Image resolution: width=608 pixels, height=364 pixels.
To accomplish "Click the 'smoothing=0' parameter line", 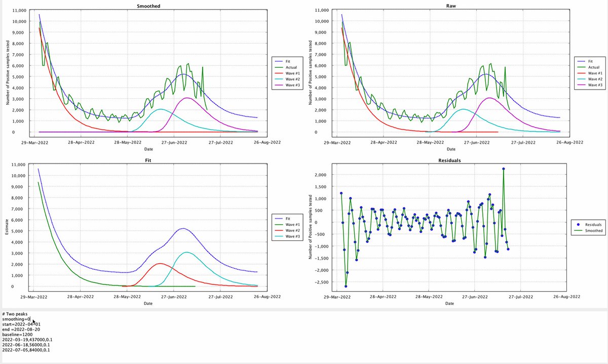I will tap(16, 319).
